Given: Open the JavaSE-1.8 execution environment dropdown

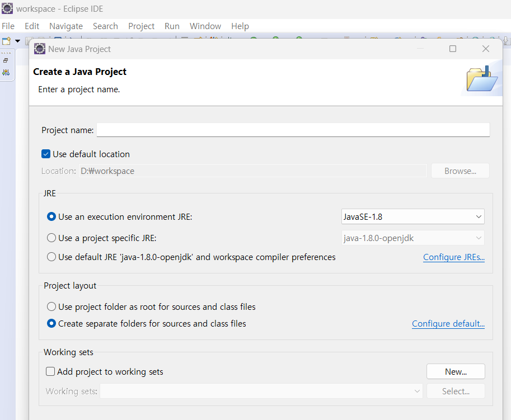Looking at the screenshot, I should tap(412, 217).
